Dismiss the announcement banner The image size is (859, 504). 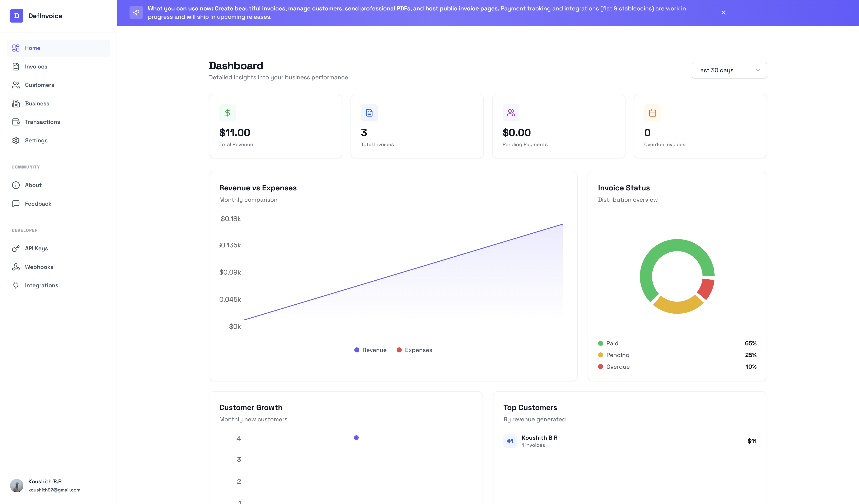(723, 13)
